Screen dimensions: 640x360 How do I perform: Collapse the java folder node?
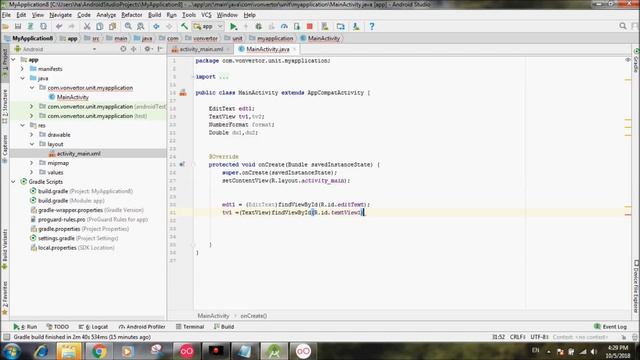pos(22,78)
